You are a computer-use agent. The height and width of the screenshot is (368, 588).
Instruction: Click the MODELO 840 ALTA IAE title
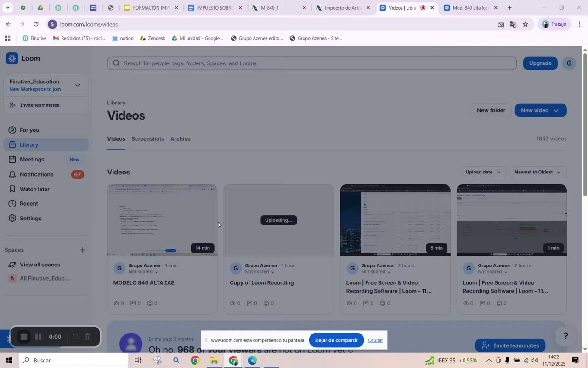pos(144,283)
